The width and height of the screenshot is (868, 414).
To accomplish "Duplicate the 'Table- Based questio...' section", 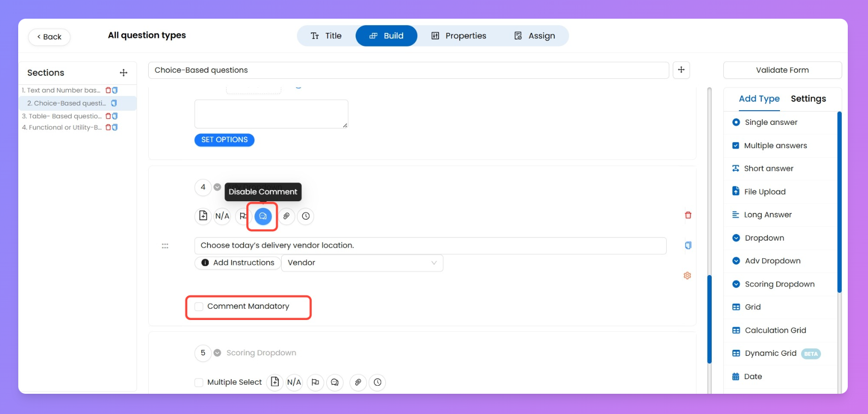I will click(x=115, y=116).
